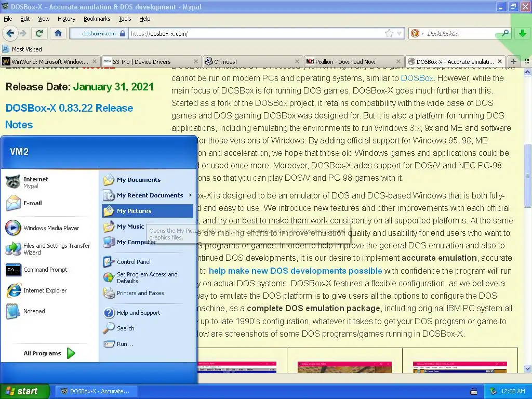Click the DuckDuckGo search magnifier icon
Screen dimensions: 532x399
point(505,33)
